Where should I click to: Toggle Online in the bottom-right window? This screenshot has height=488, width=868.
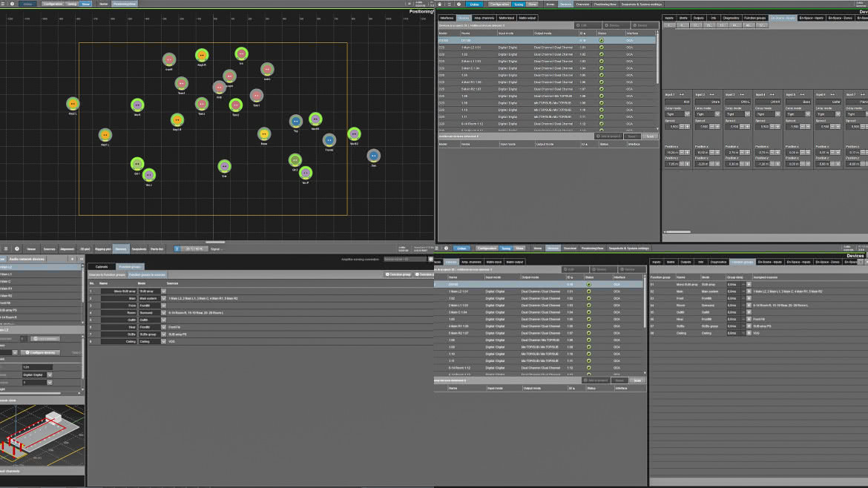[x=461, y=248]
